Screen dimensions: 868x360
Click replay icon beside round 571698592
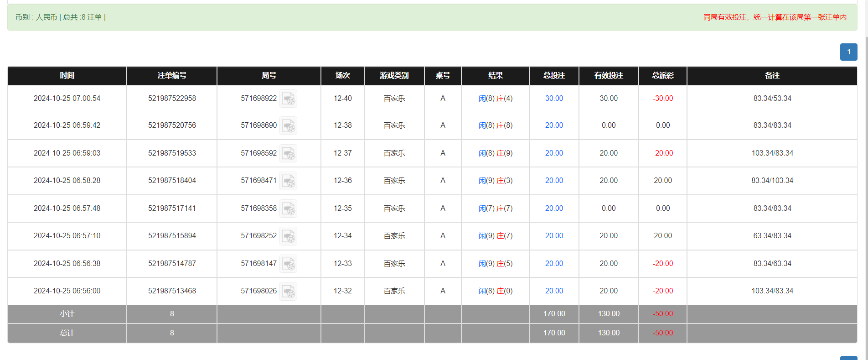(x=288, y=153)
